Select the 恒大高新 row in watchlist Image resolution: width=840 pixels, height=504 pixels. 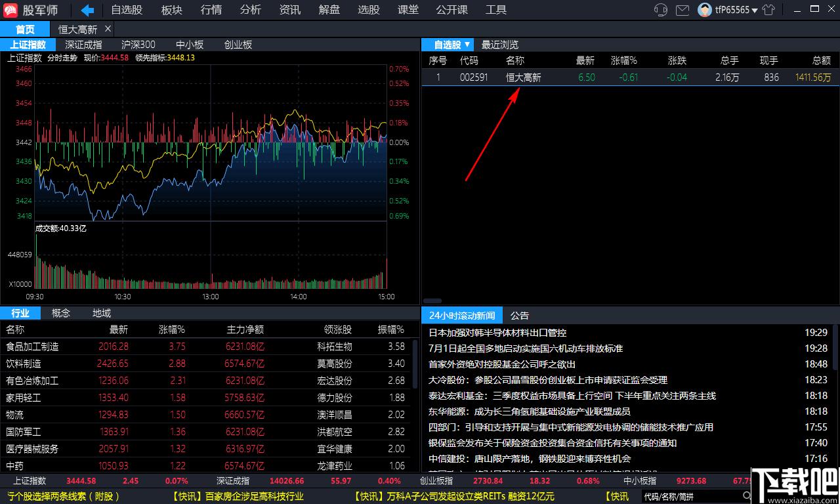[x=630, y=77]
